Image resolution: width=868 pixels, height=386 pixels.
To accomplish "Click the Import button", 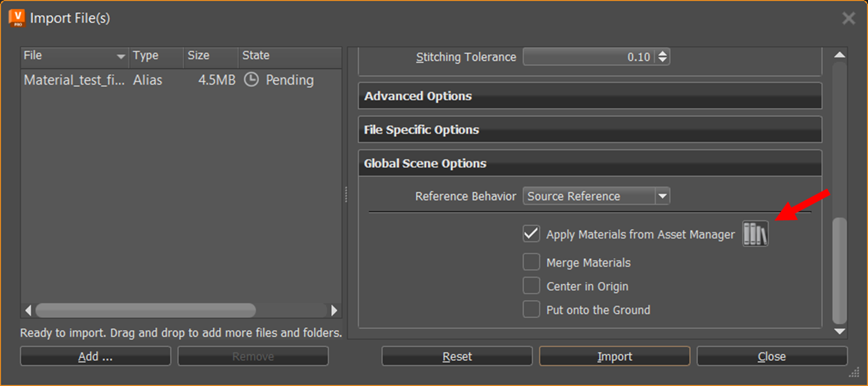I will (x=614, y=356).
